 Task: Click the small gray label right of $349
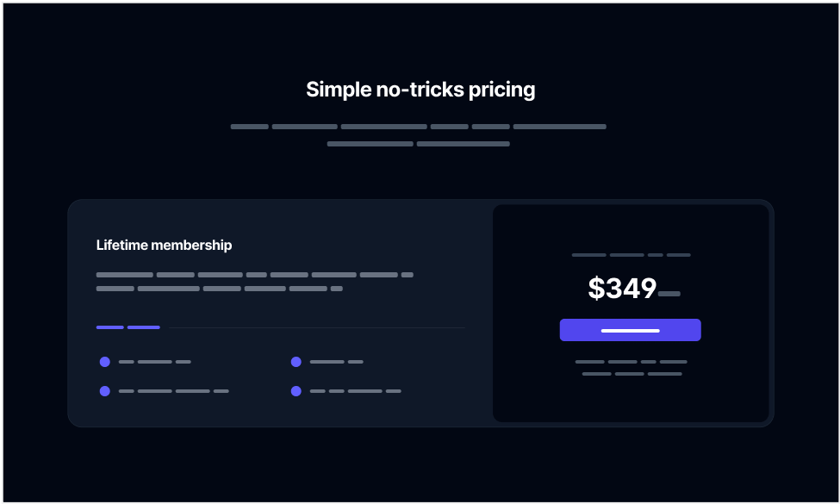(669, 294)
